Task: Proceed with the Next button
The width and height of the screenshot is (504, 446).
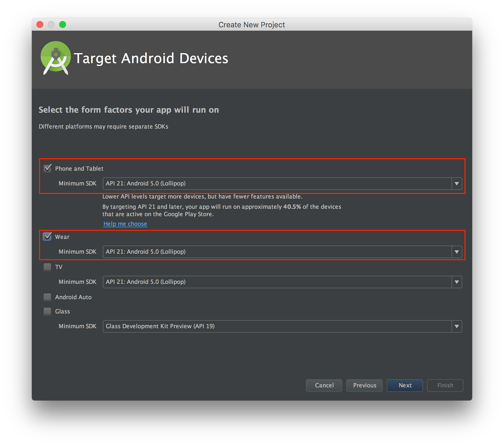Action: click(x=405, y=385)
